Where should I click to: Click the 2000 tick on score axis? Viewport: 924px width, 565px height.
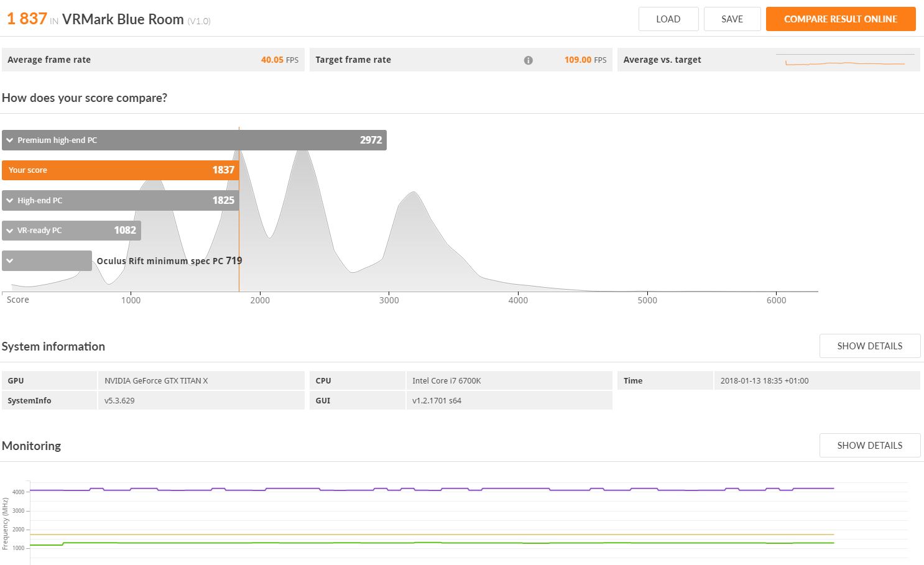click(260, 300)
